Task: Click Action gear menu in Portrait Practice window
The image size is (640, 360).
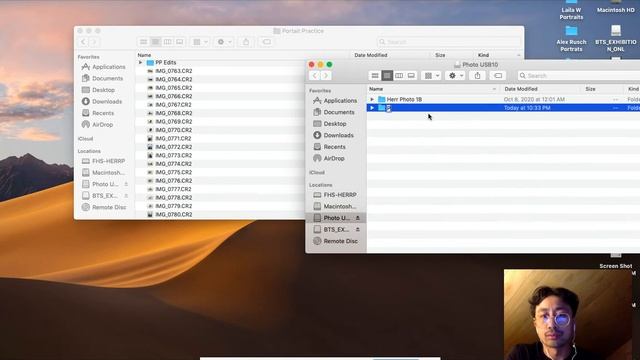Action: 224,42
